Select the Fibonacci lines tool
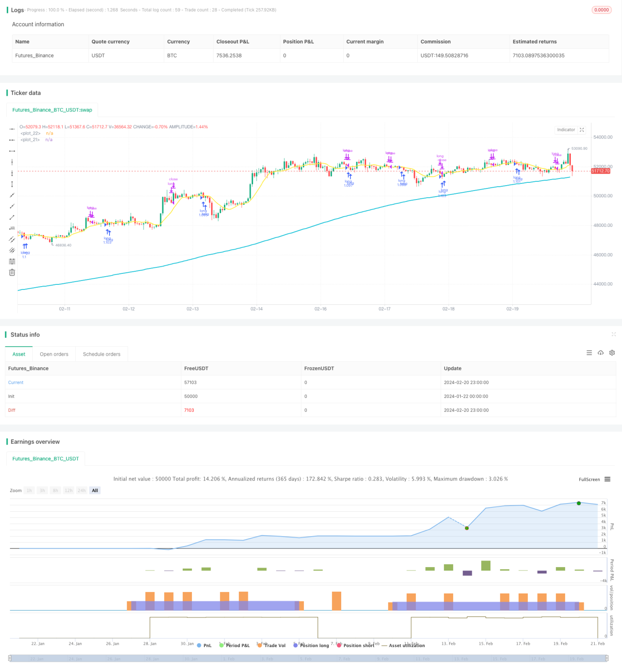 12,261
